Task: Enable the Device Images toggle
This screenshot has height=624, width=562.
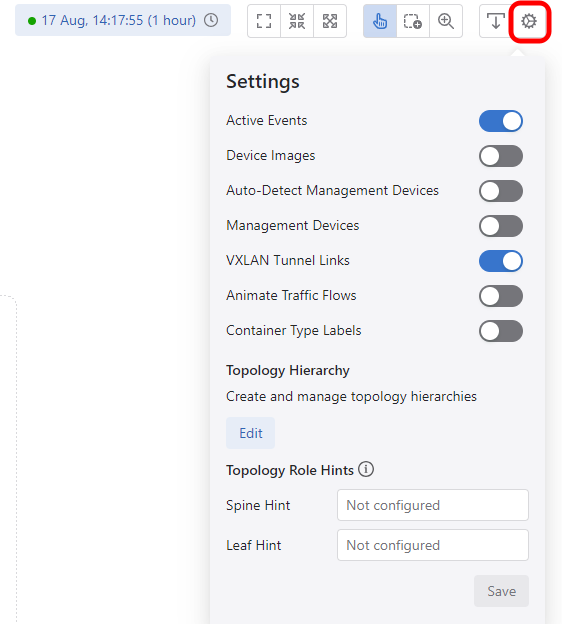Action: point(501,156)
